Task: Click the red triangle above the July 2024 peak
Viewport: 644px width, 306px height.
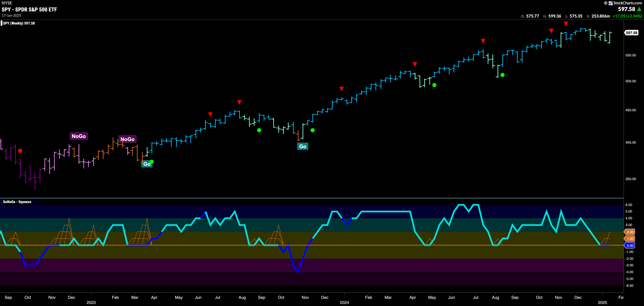Action: pos(483,41)
